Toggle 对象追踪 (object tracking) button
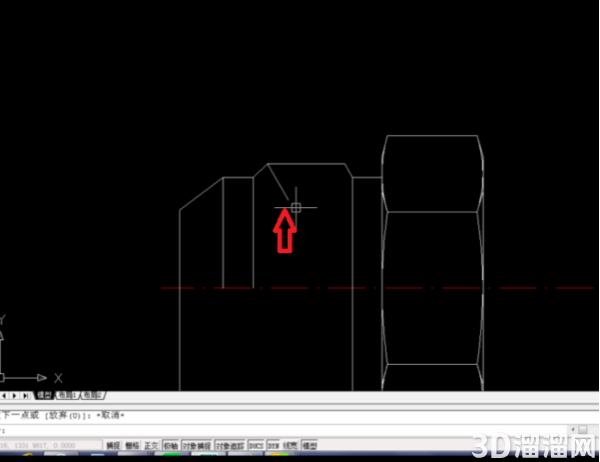 (x=230, y=446)
